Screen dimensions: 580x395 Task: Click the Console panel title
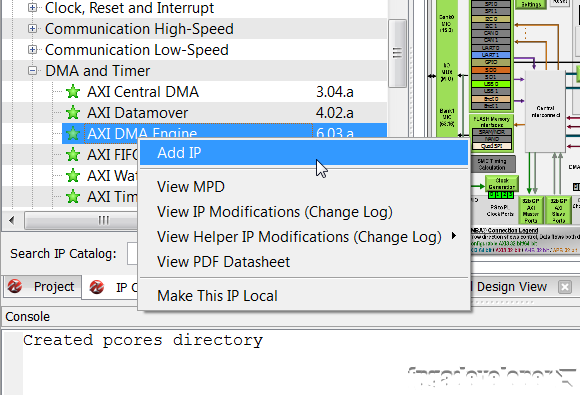point(27,317)
